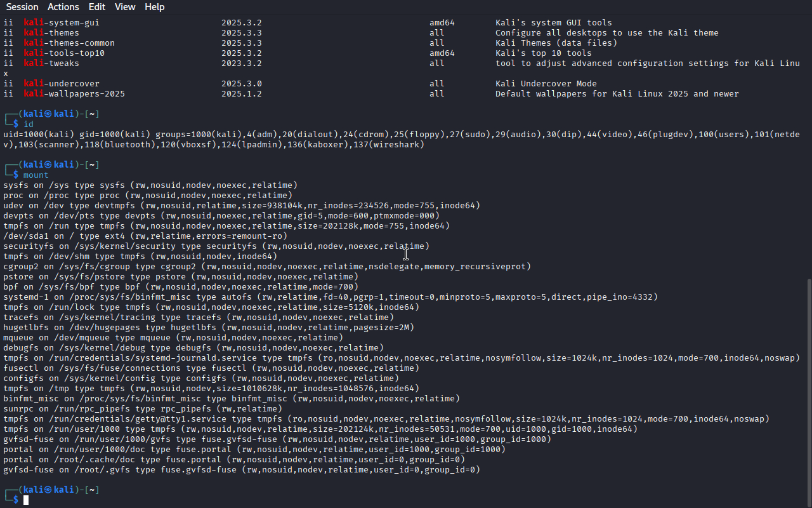Click the kali-wallpapers-2025 package name

click(x=74, y=94)
